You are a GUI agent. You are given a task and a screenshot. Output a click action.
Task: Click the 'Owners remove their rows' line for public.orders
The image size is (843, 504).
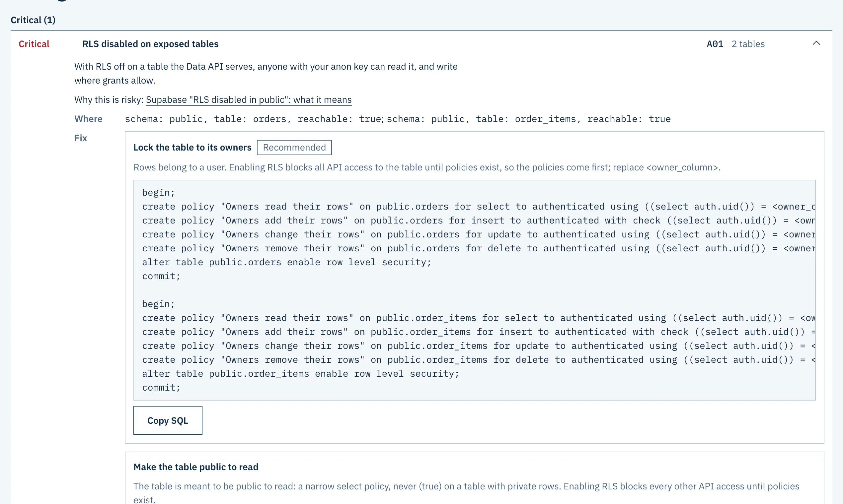pyautogui.click(x=479, y=248)
